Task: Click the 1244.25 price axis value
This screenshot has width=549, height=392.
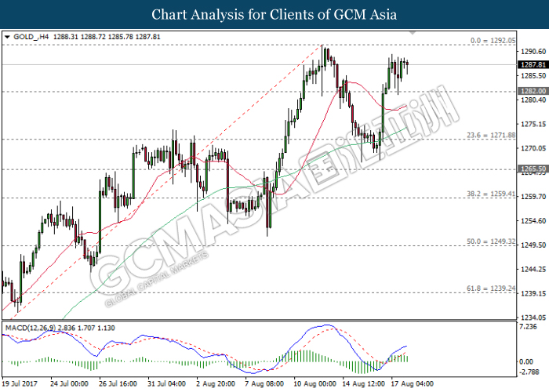Action: (x=533, y=269)
